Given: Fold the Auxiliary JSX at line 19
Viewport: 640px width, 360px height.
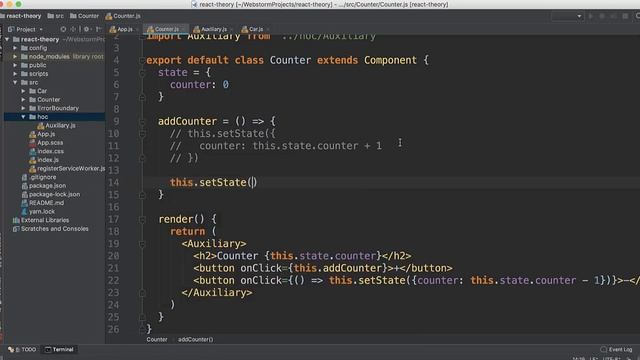Looking at the screenshot, I should click(142, 244).
